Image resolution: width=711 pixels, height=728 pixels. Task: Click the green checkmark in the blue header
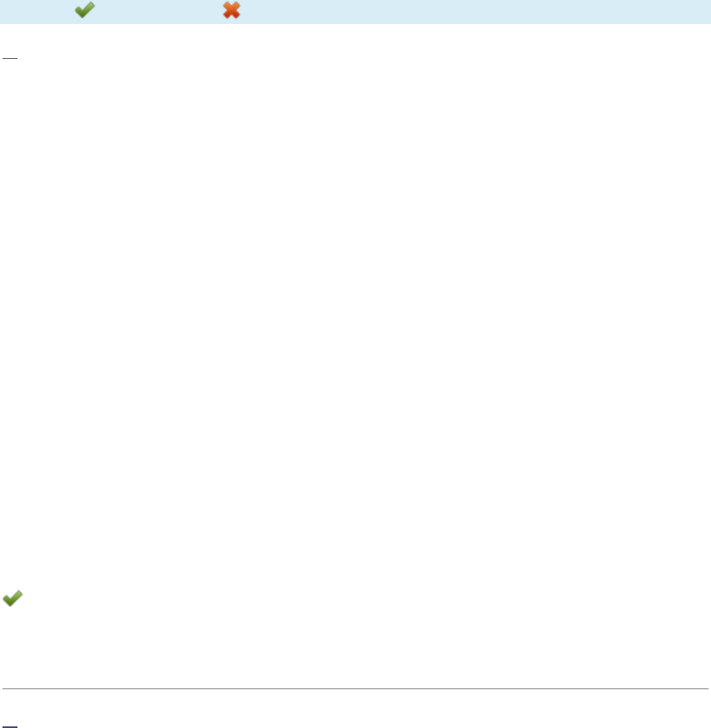[85, 10]
